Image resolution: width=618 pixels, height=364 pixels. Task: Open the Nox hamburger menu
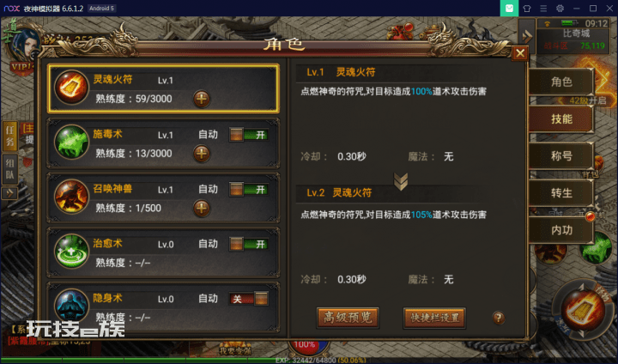pos(543,9)
